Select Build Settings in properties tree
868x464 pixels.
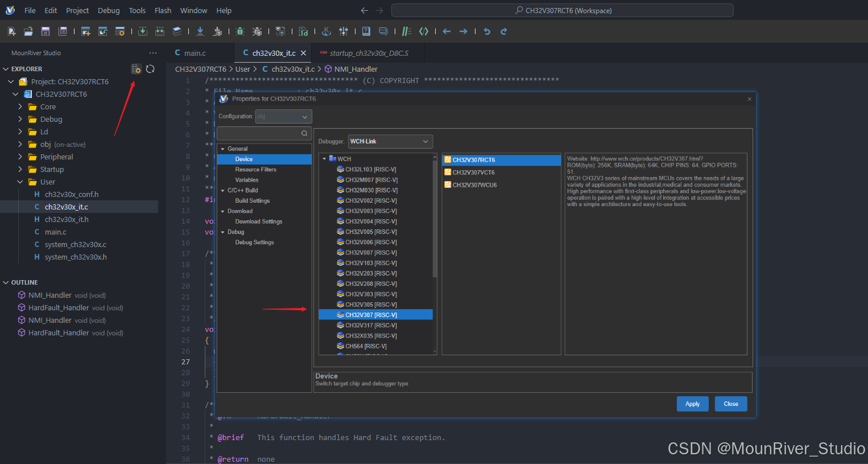[x=252, y=200]
